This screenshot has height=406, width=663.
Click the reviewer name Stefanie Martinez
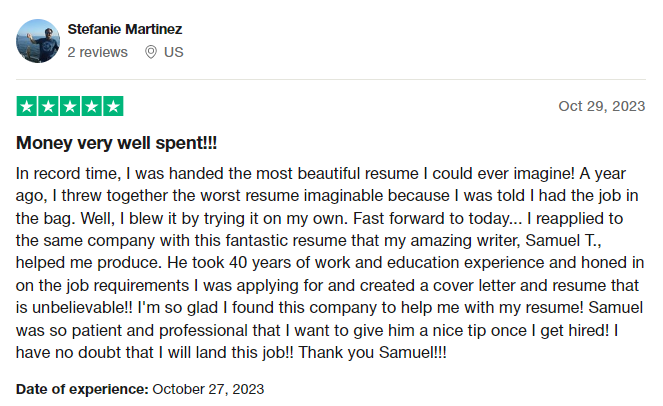click(x=125, y=29)
